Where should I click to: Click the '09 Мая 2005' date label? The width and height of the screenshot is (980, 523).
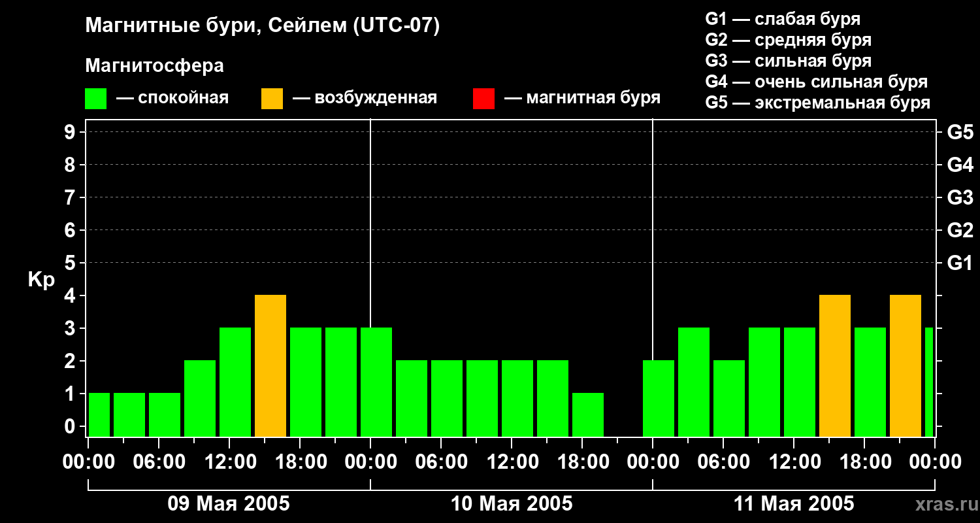tap(229, 504)
